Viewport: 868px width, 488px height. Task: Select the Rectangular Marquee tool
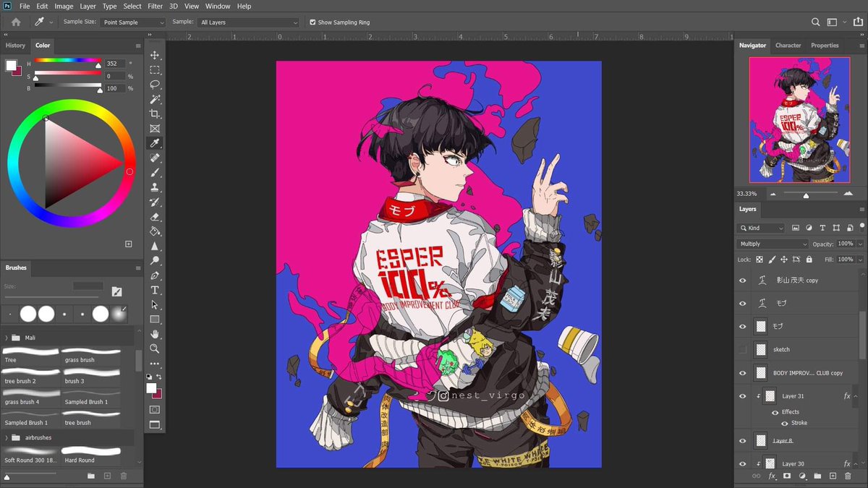(x=155, y=70)
